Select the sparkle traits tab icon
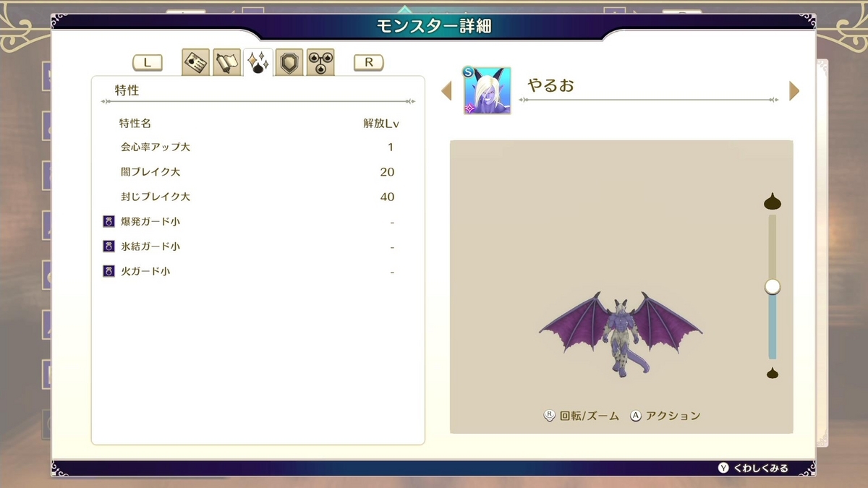The width and height of the screenshot is (868, 488). click(258, 63)
